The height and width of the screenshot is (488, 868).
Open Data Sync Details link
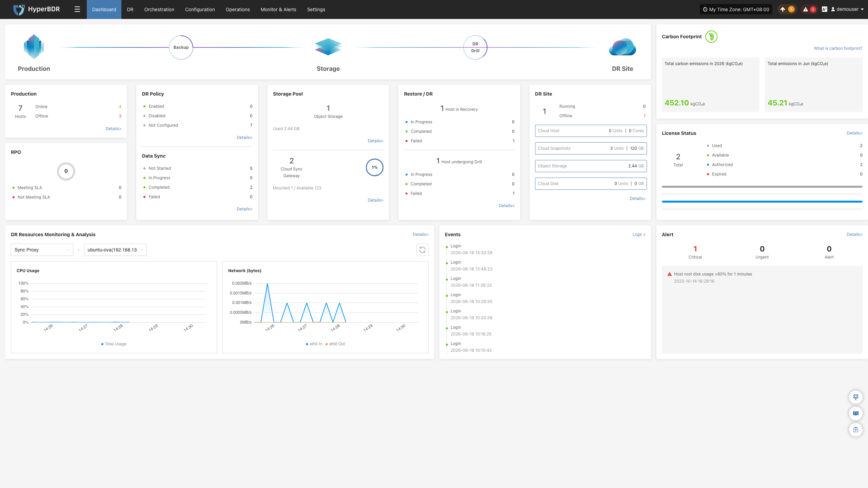tap(244, 209)
